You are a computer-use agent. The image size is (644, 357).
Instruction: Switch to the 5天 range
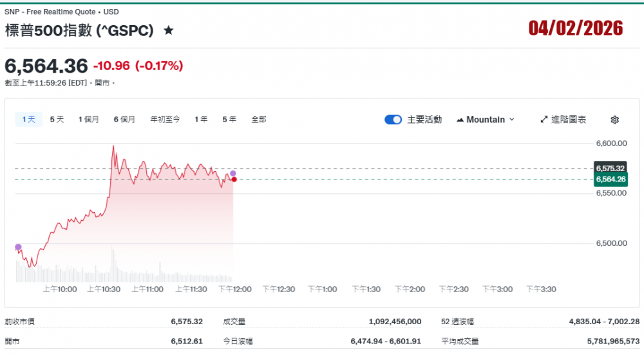57,119
